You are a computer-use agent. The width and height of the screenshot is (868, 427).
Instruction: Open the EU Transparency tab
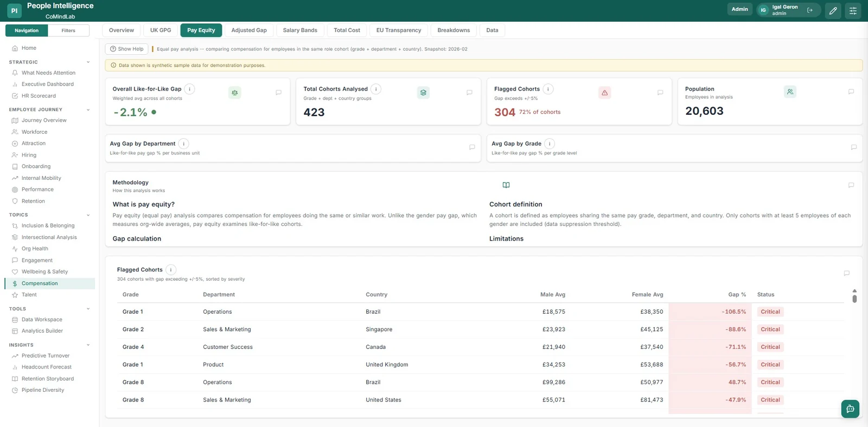click(x=399, y=30)
